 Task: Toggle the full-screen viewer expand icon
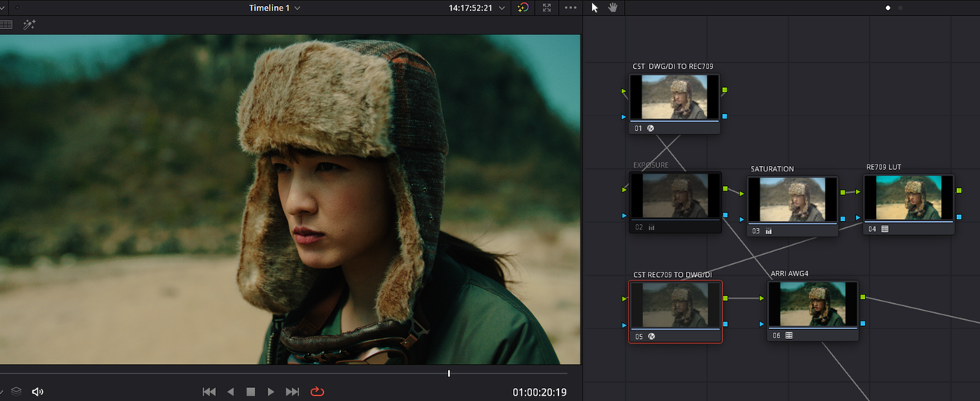[x=547, y=8]
